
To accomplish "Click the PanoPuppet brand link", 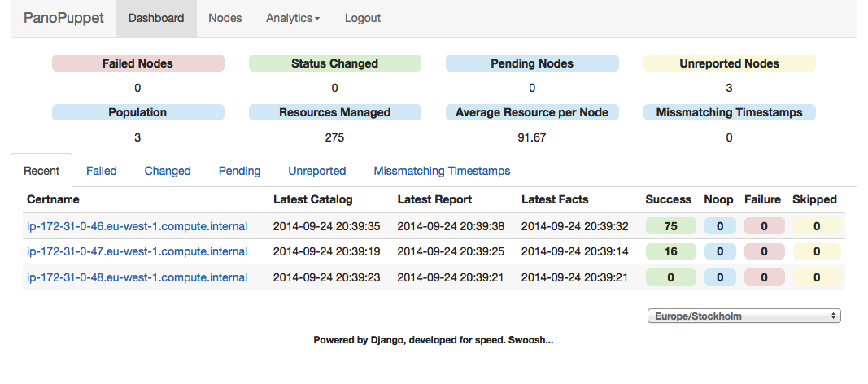I will 63,18.
